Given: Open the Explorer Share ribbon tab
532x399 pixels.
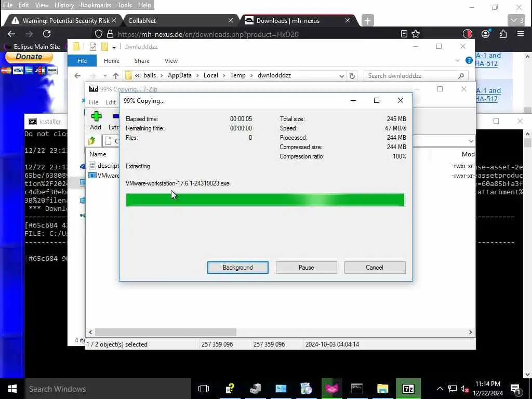Looking at the screenshot, I should [x=142, y=61].
